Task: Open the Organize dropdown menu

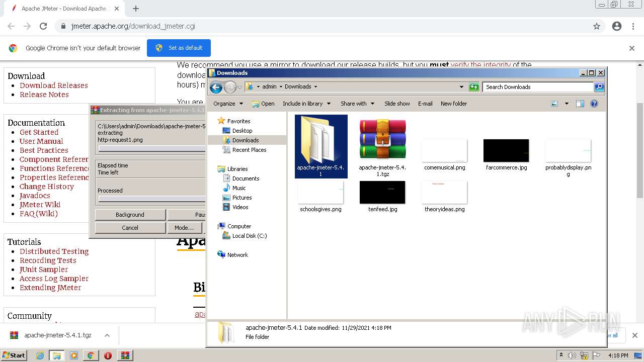Action: tap(228, 104)
